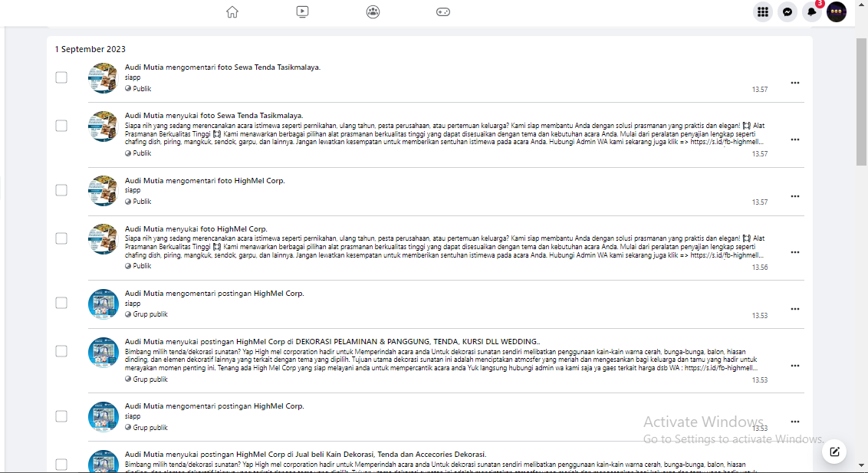Screen dimensions: 868x473
Task: Open thumbnail of menyukai foto Sewa Tenda Tasikmalaya
Action: [104, 126]
